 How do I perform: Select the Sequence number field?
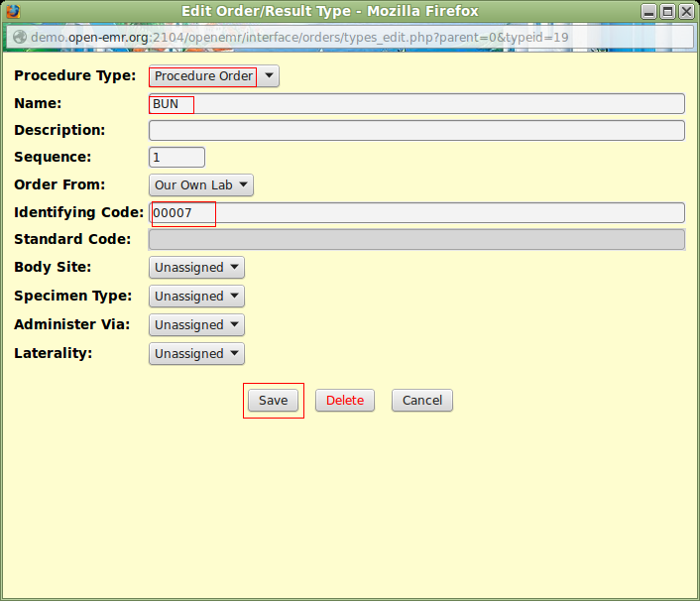176,158
